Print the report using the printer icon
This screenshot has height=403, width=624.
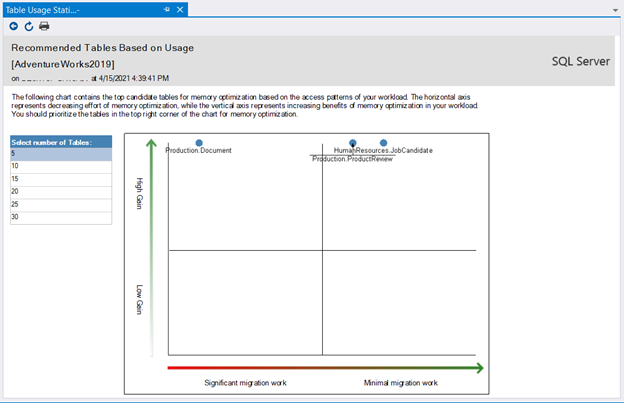44,26
